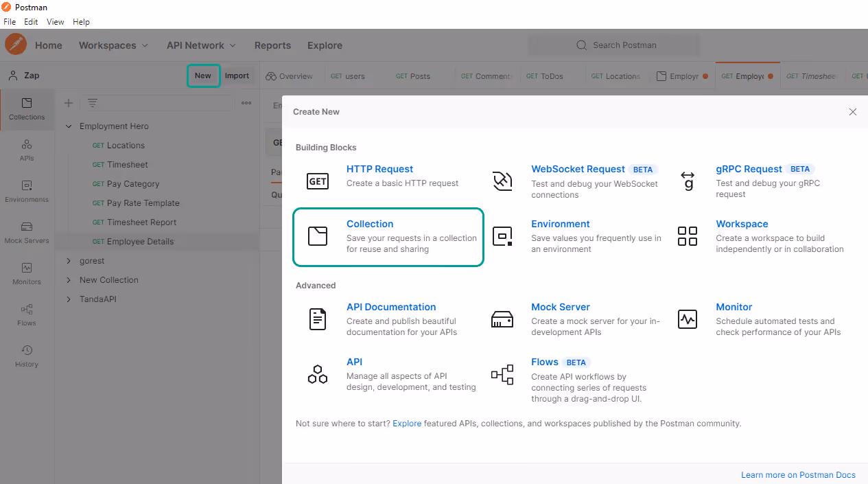This screenshot has width=868, height=484.
Task: Click the filter icon in collections panel
Action: tap(92, 103)
